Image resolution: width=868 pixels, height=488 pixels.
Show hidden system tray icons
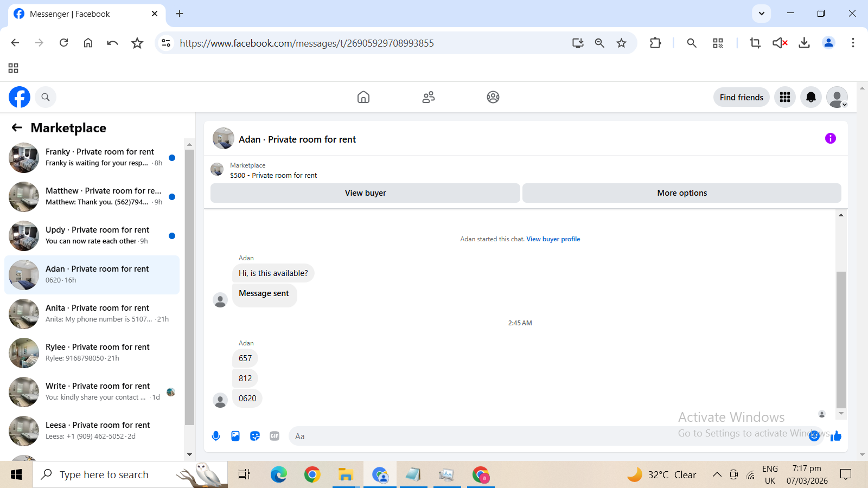tap(717, 474)
